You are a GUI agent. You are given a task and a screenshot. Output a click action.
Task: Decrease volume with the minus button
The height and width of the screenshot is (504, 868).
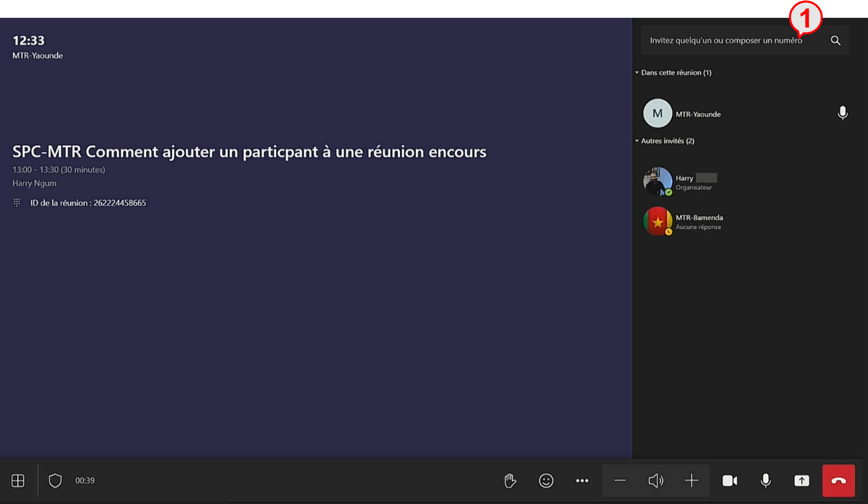pyautogui.click(x=620, y=480)
